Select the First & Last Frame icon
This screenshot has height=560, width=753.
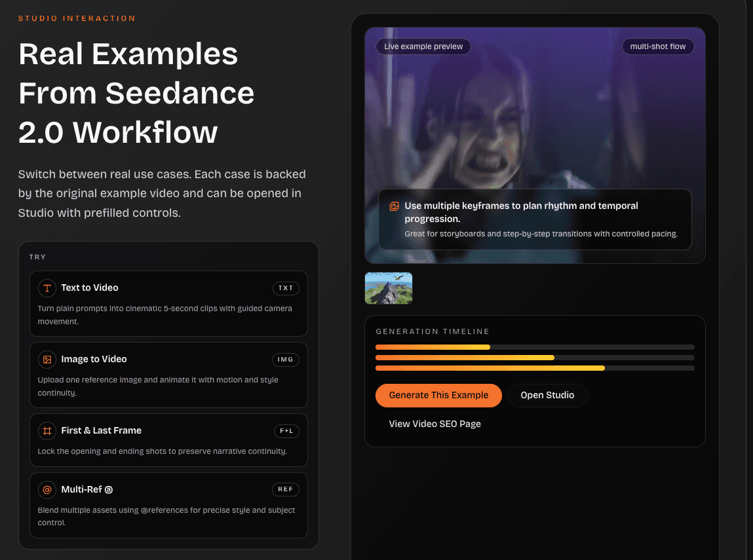[47, 431]
